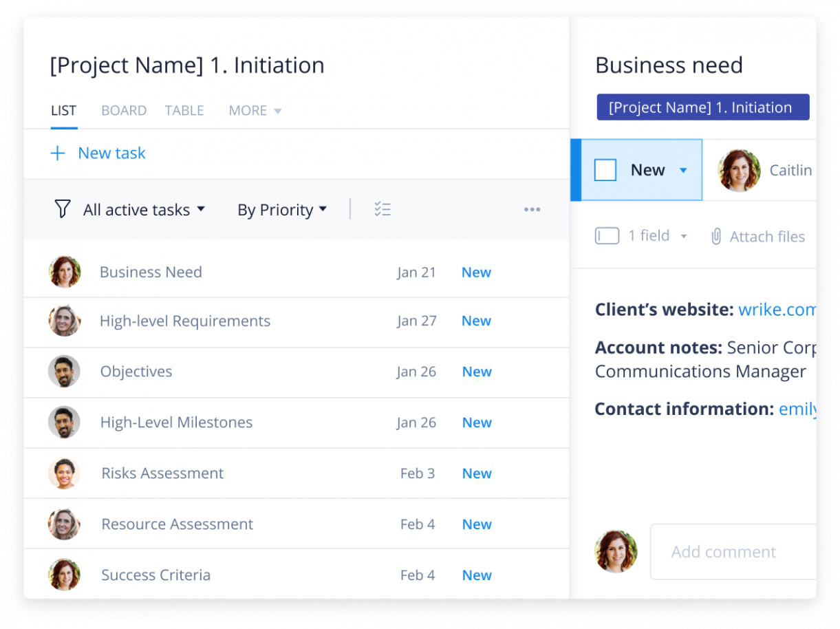Click the custom field box icon
Screen dimensions: 840x629
(607, 236)
